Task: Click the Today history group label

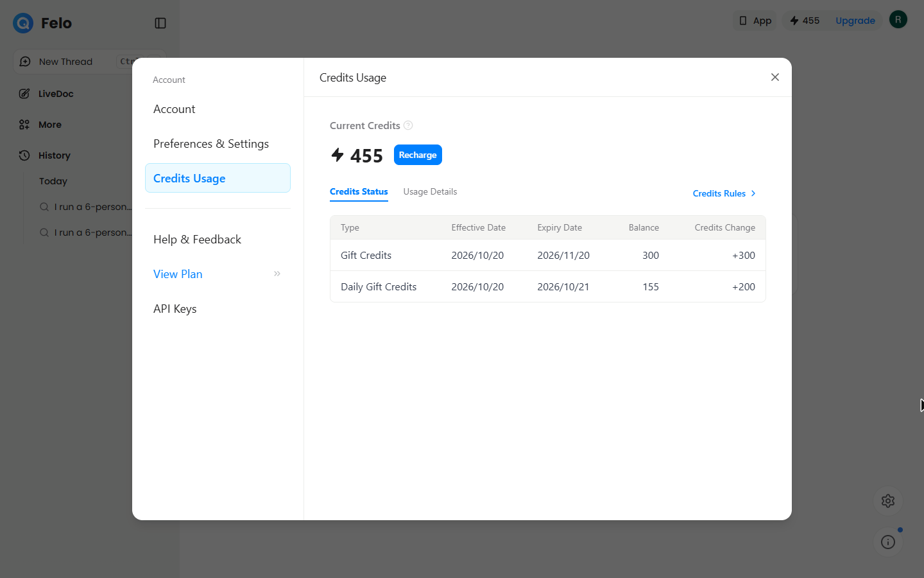Action: 53,181
